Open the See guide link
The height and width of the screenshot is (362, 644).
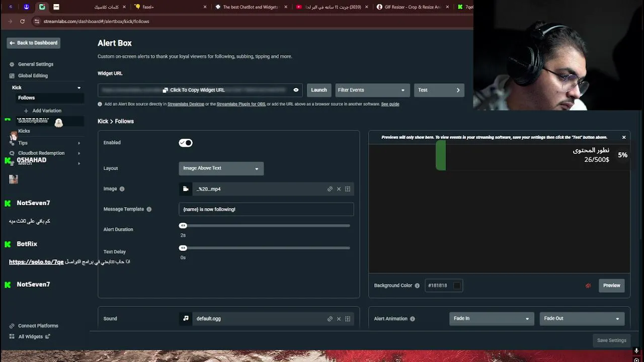coord(390,104)
